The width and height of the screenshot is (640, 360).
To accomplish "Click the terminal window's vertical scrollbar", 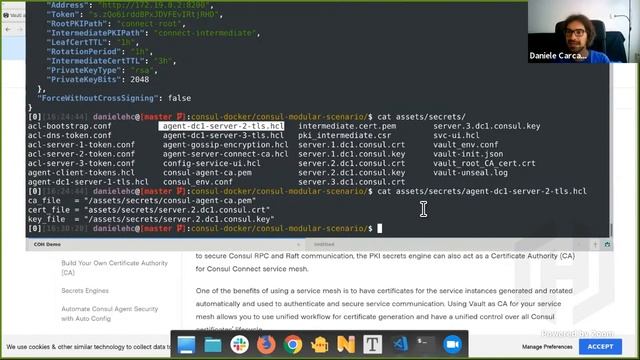I will pos(611,231).
